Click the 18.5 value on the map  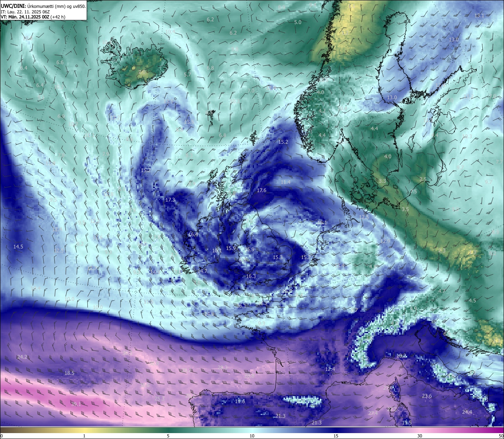pyautogui.click(x=69, y=373)
